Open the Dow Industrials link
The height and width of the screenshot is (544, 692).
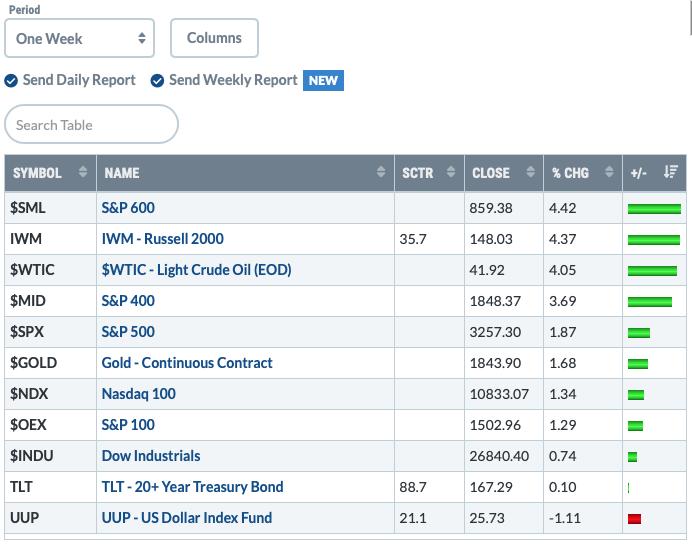click(151, 456)
